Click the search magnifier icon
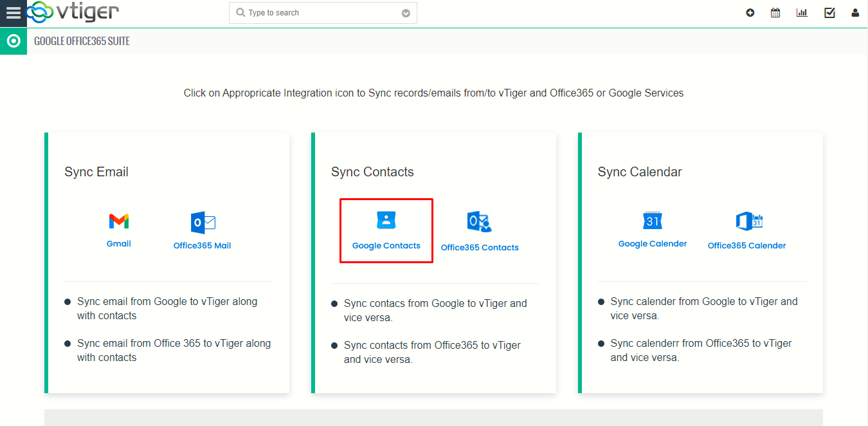This screenshot has width=868, height=426. pyautogui.click(x=240, y=13)
